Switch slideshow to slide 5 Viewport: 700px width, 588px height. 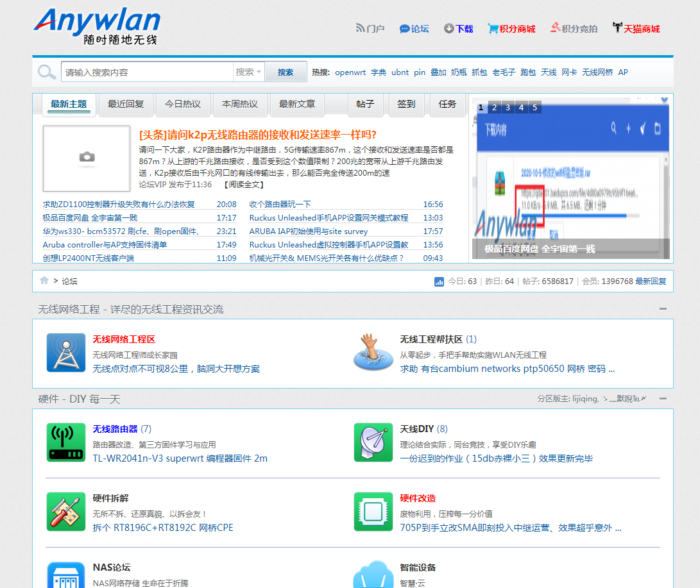coord(534,107)
